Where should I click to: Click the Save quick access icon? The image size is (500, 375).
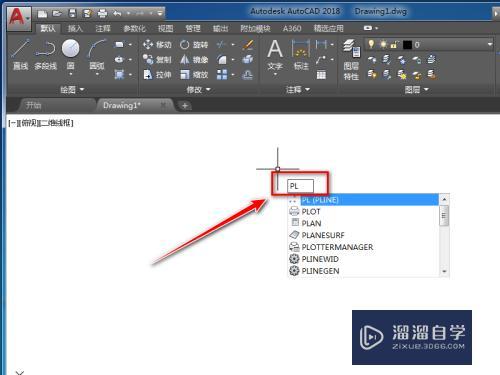[72, 14]
